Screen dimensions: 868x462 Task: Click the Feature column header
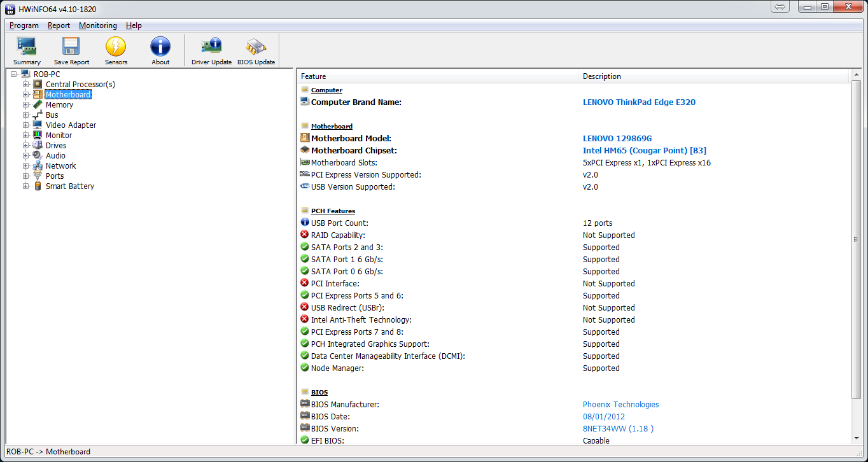point(438,76)
